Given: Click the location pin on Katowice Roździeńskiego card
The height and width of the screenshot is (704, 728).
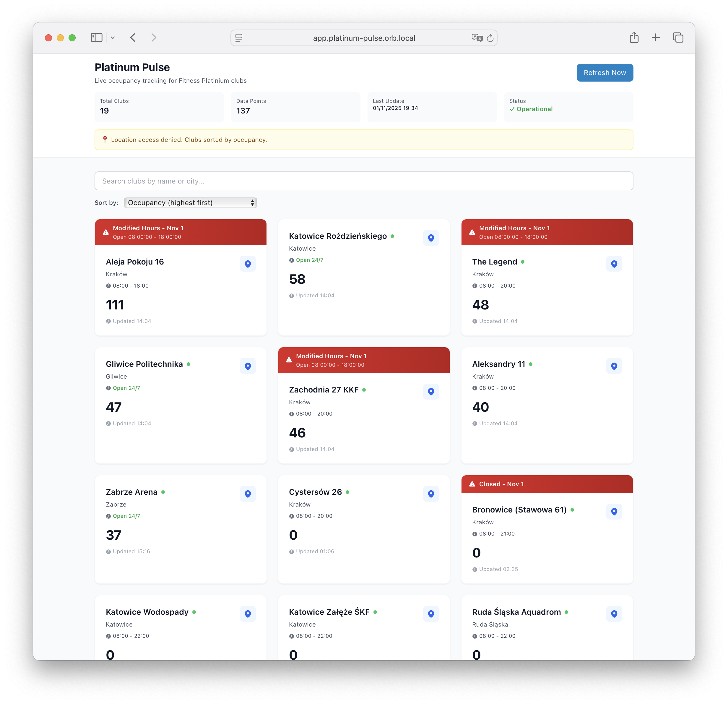Looking at the screenshot, I should [431, 238].
